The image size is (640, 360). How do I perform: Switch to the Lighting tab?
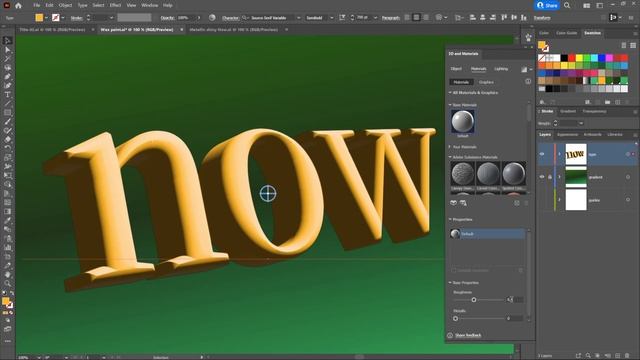501,69
